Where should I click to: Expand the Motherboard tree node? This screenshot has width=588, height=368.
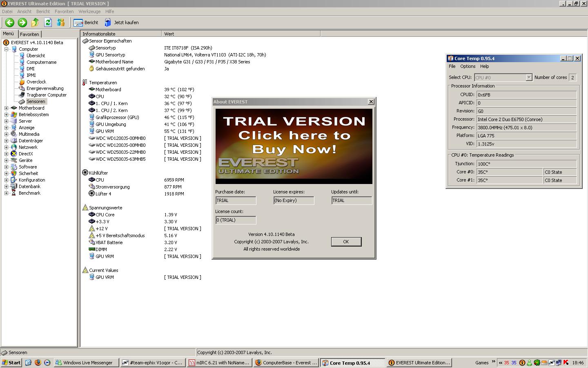[x=7, y=108]
